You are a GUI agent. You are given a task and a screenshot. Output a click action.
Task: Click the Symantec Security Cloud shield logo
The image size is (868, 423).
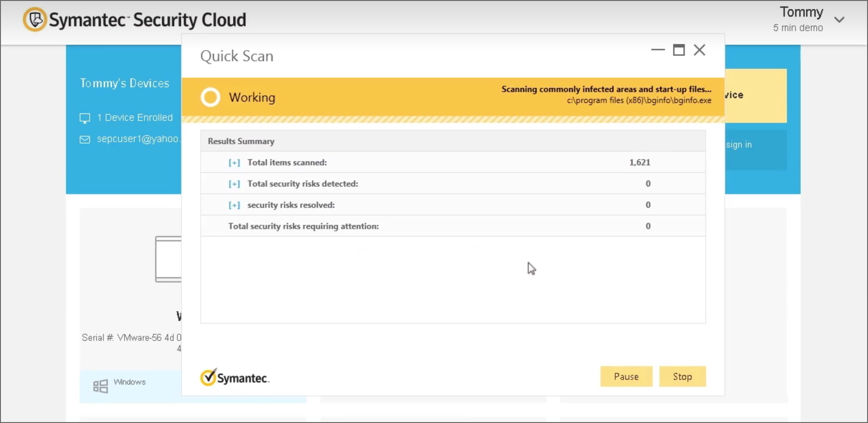coord(35,20)
